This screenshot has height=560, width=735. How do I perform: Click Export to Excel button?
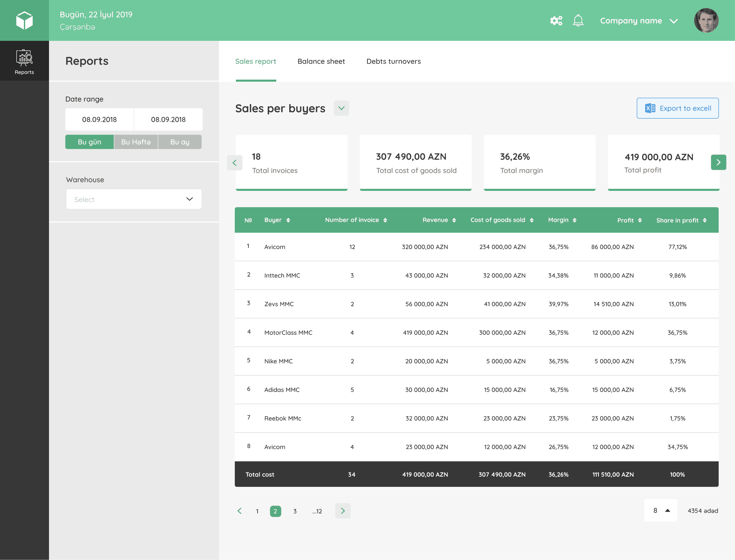coord(677,108)
